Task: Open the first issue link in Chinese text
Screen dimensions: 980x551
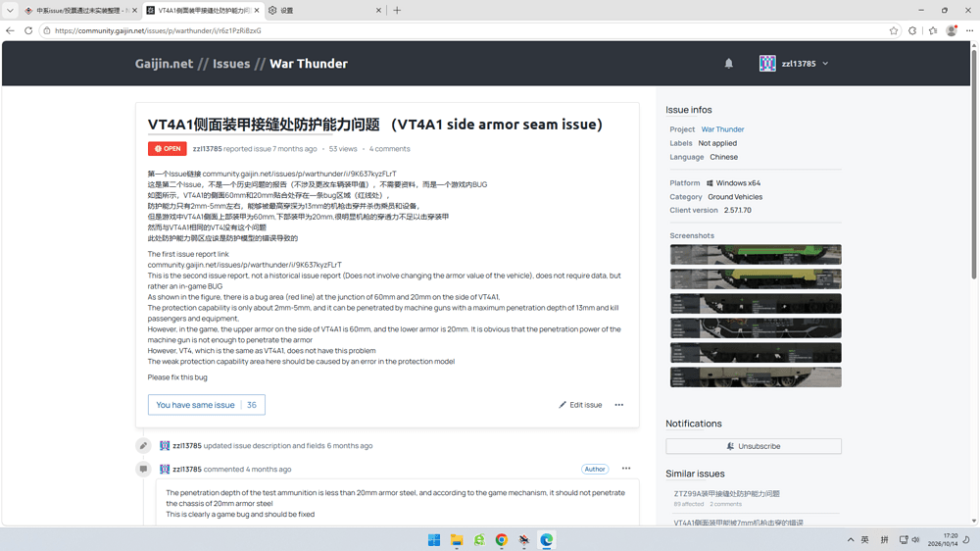Action: [x=299, y=174]
